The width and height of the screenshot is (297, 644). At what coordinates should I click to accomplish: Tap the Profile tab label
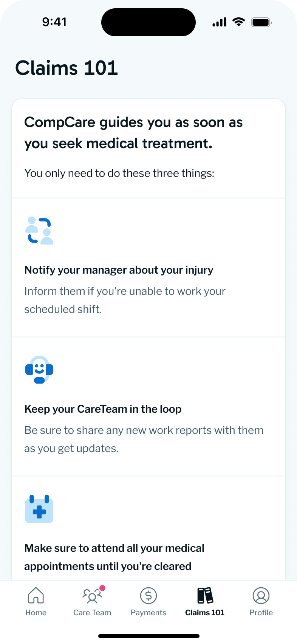pyautogui.click(x=261, y=613)
